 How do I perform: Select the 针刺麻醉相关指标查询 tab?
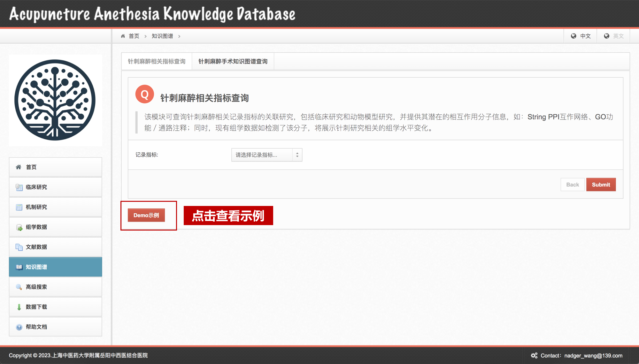click(157, 61)
